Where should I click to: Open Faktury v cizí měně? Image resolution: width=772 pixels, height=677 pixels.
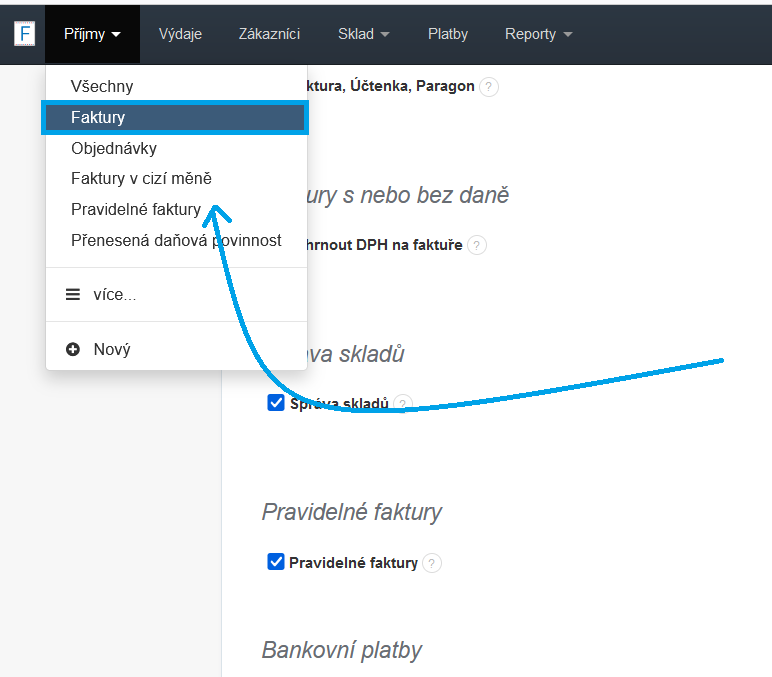(141, 179)
